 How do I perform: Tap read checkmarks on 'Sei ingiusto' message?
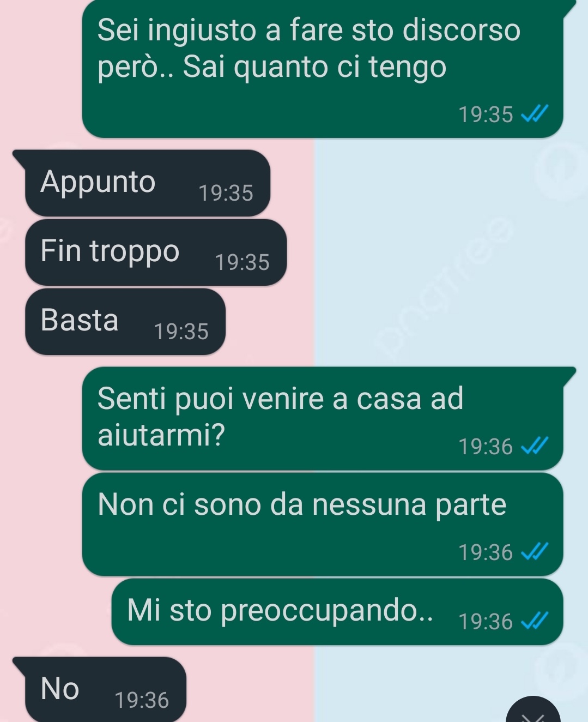[534, 114]
